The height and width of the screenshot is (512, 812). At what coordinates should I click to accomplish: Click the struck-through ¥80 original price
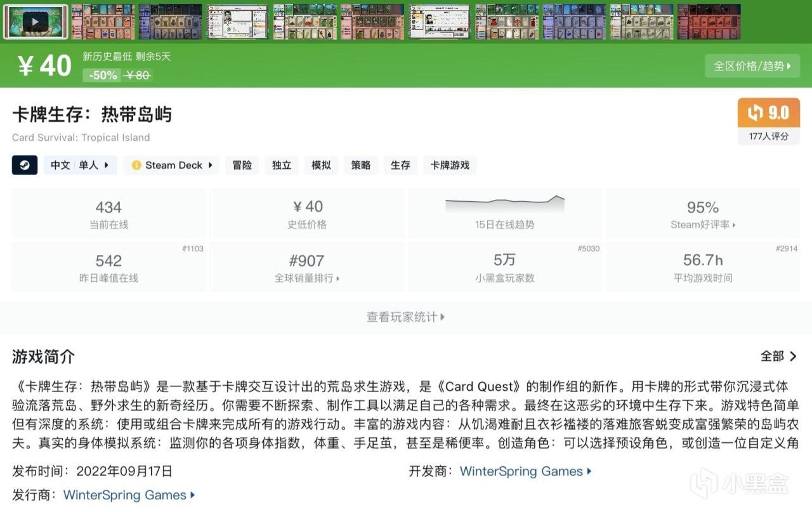(138, 75)
